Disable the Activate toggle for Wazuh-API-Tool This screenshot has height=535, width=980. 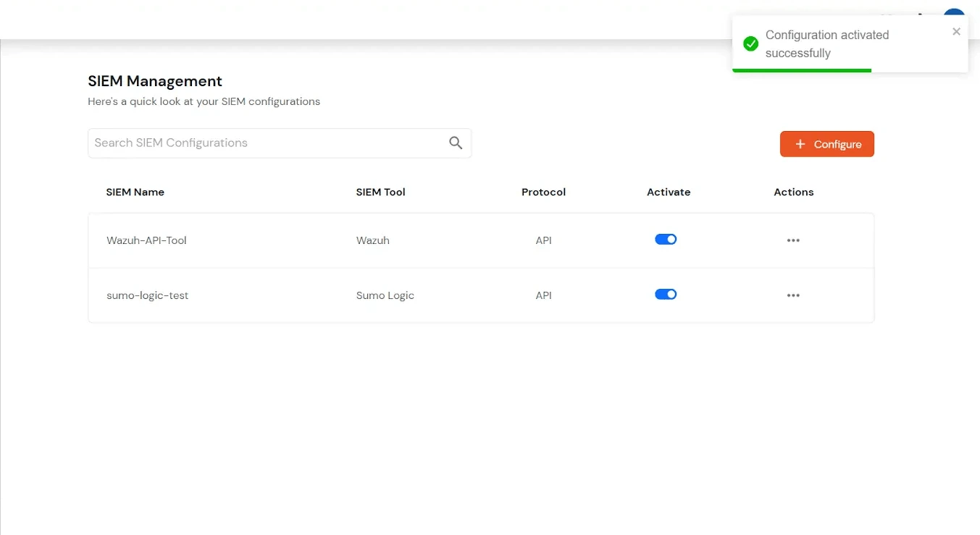point(666,239)
